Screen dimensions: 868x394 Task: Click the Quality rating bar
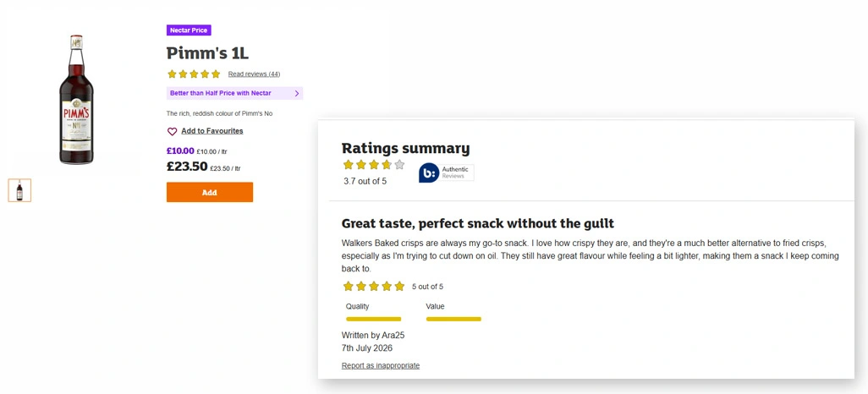click(x=374, y=320)
